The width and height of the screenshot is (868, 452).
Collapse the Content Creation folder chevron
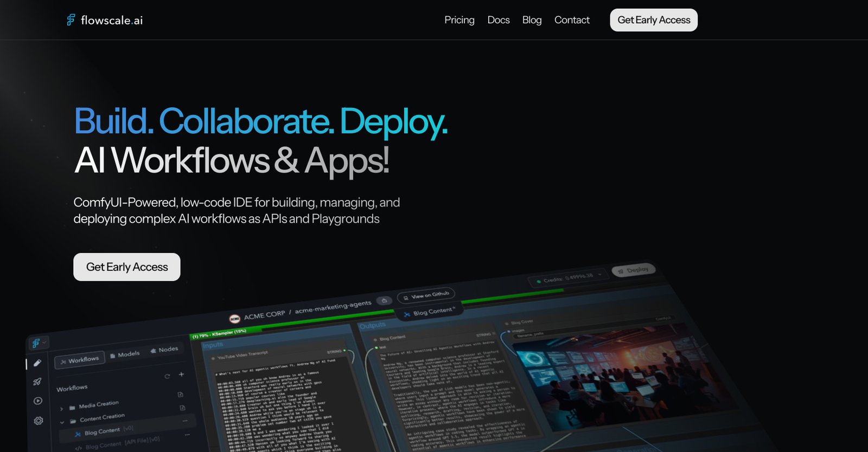[62, 422]
